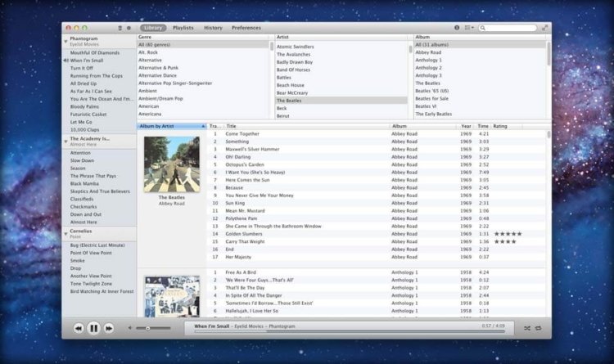Click in the search field

pos(508,28)
